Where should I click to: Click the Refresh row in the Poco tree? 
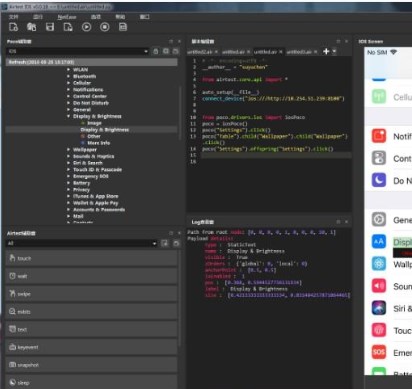tap(92, 62)
